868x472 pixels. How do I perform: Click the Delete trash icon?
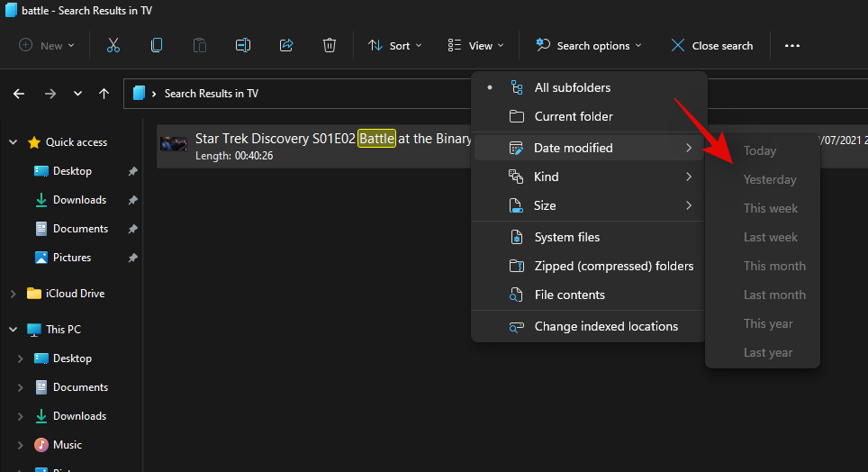click(x=330, y=45)
